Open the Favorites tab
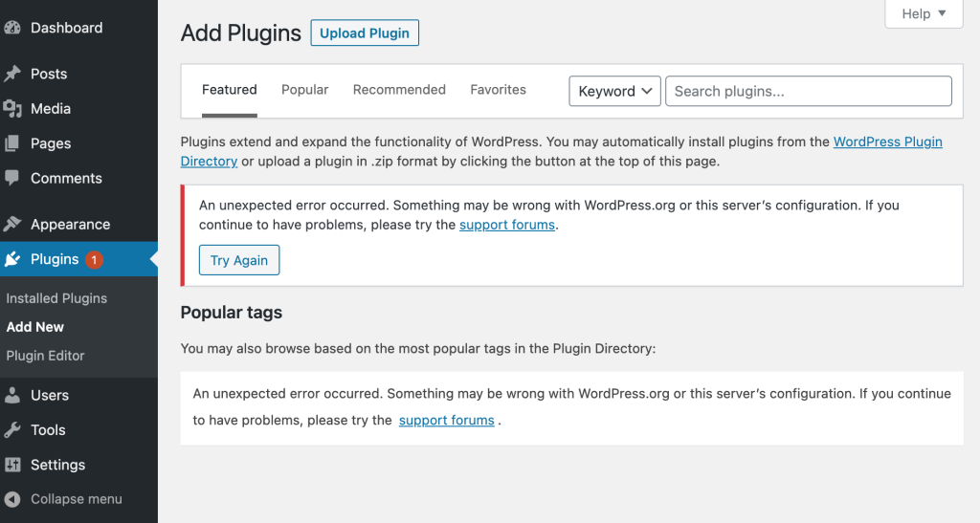The image size is (980, 523). (x=498, y=90)
